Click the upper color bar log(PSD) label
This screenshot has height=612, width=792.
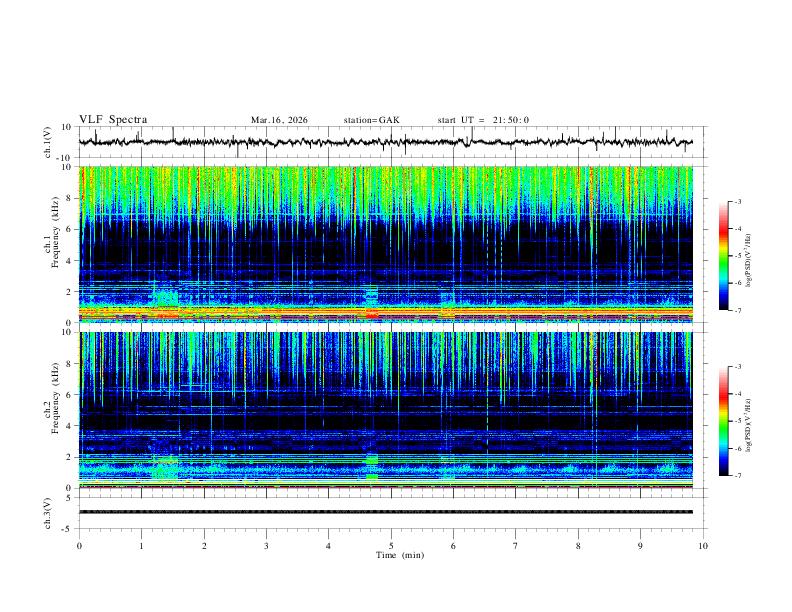[749, 260]
